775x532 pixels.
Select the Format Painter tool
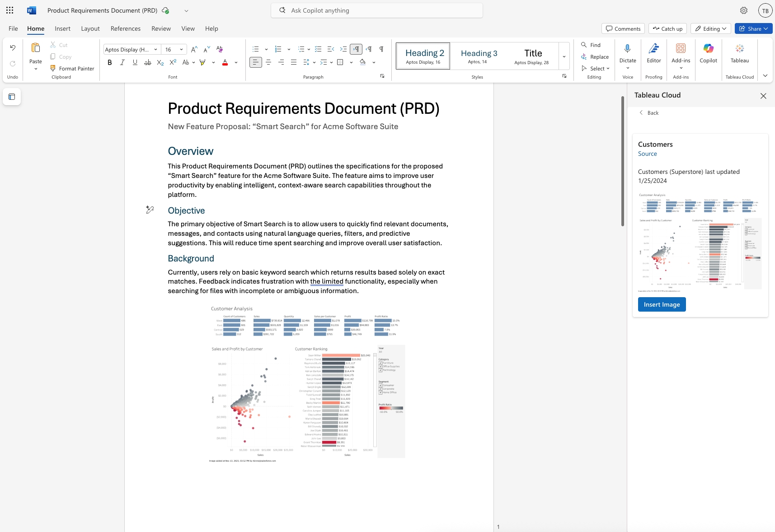[x=72, y=68]
